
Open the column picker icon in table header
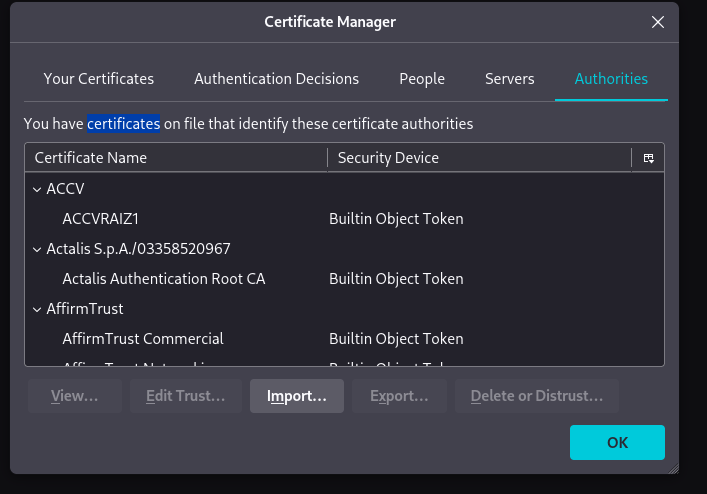[x=648, y=158]
